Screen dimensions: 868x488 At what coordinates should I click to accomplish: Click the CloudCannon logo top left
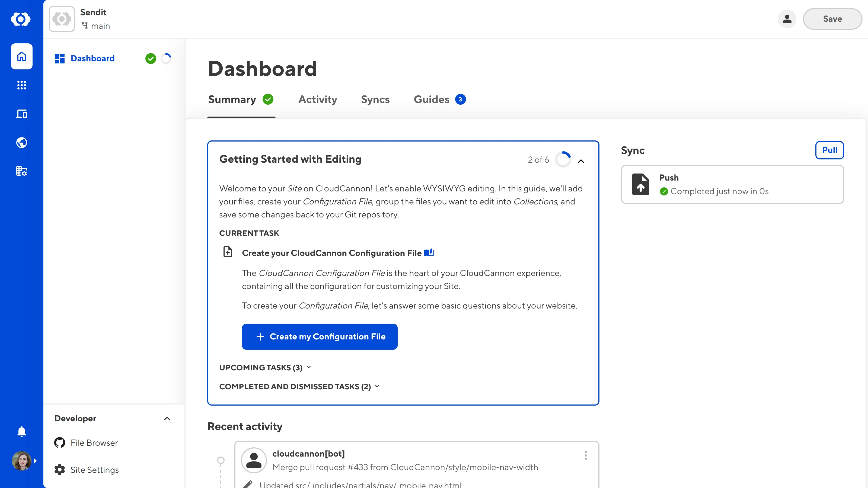click(x=21, y=19)
